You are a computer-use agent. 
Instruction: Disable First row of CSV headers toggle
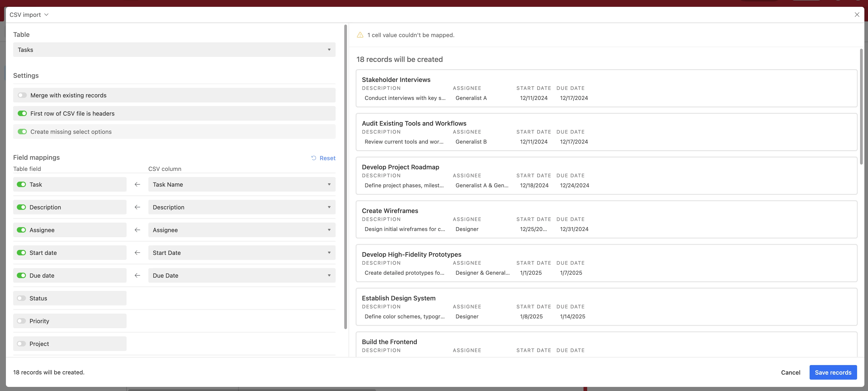(x=22, y=114)
